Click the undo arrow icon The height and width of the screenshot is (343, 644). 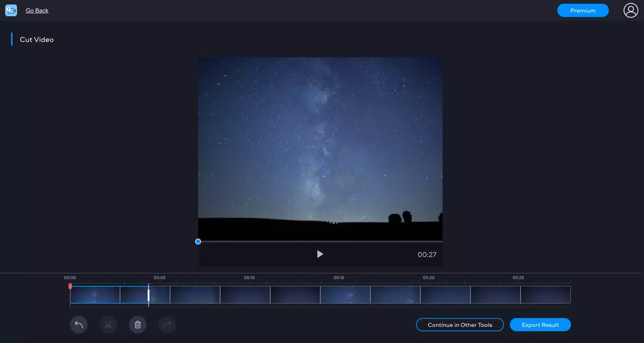click(79, 325)
